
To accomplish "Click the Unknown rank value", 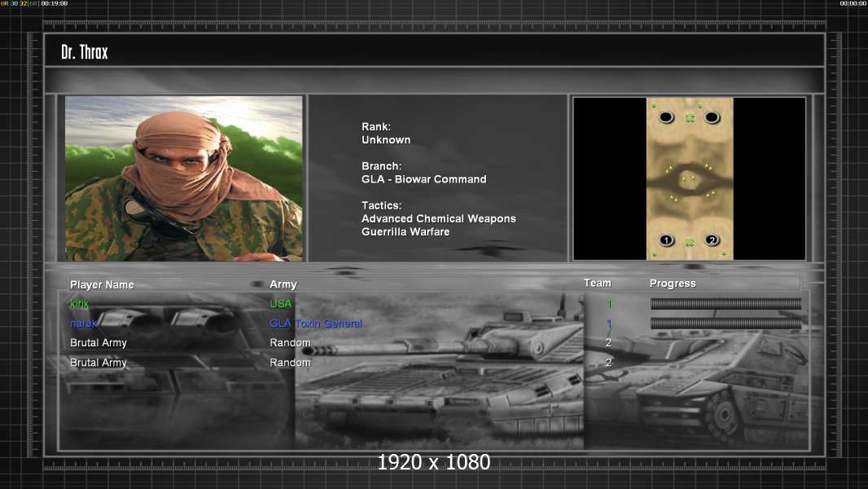I will click(x=386, y=140).
